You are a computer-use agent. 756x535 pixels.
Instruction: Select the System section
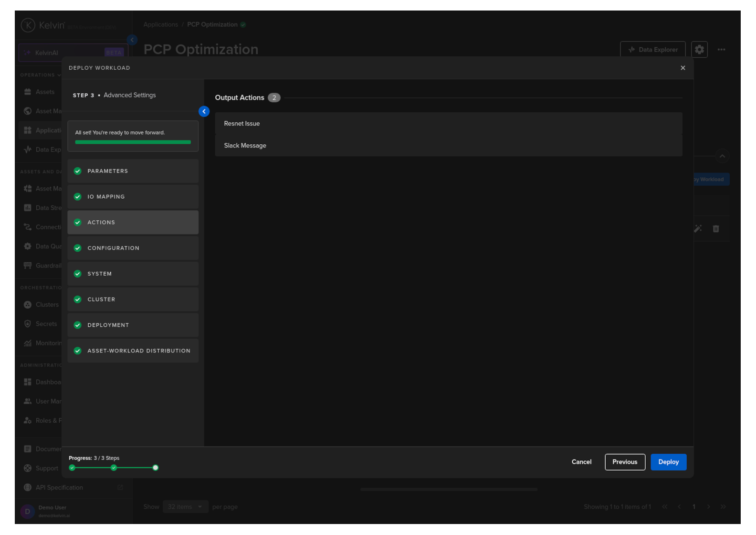click(x=133, y=274)
